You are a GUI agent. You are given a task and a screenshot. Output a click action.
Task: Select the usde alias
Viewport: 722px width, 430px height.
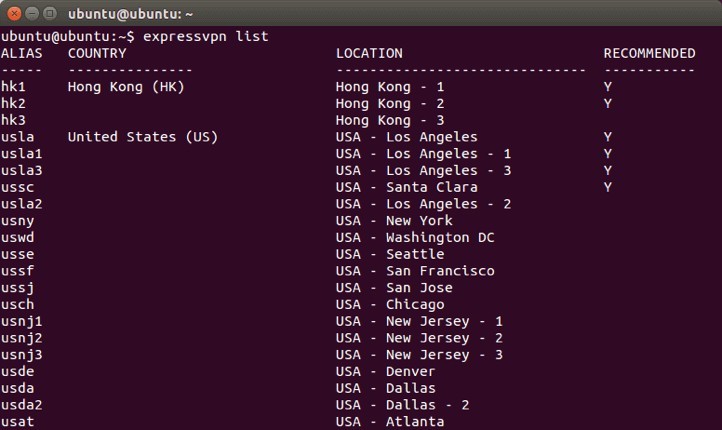pyautogui.click(x=17, y=372)
